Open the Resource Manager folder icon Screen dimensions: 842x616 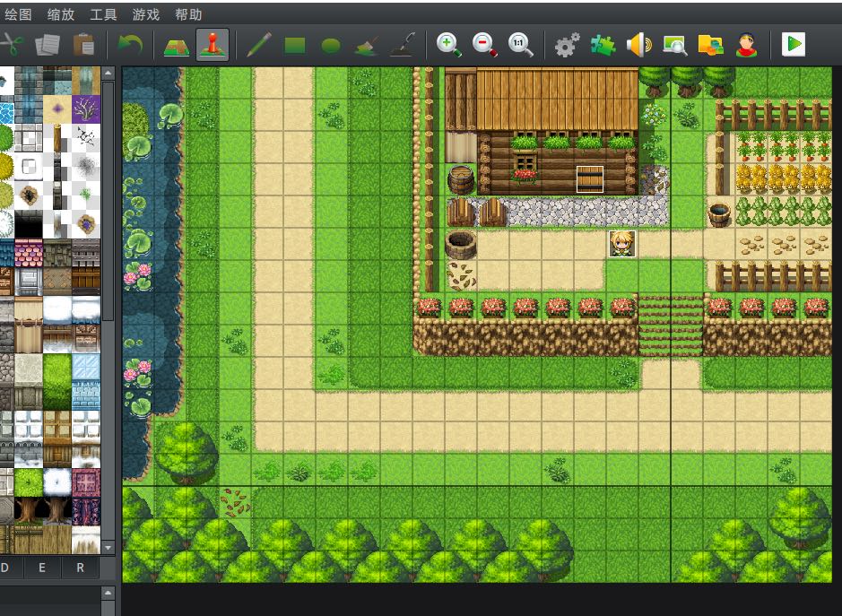[711, 45]
